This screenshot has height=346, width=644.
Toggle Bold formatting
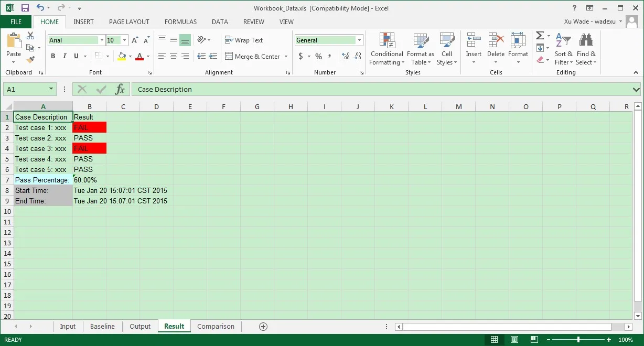(53, 56)
